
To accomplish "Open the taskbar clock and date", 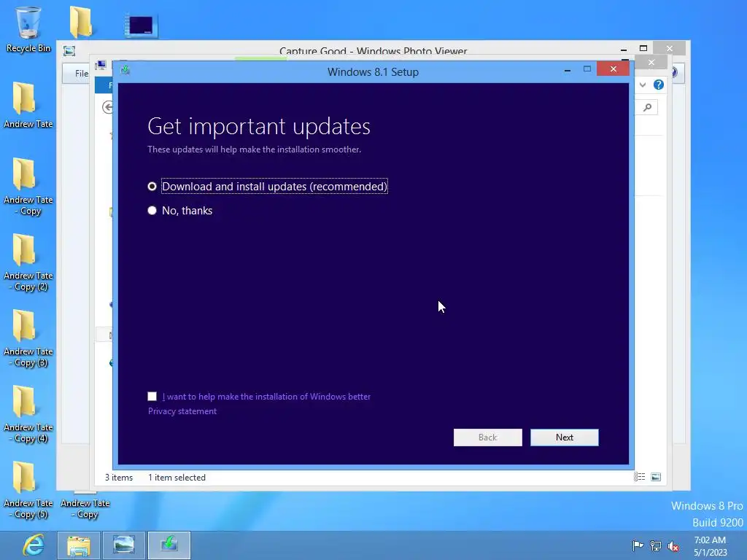I will pyautogui.click(x=710, y=546).
